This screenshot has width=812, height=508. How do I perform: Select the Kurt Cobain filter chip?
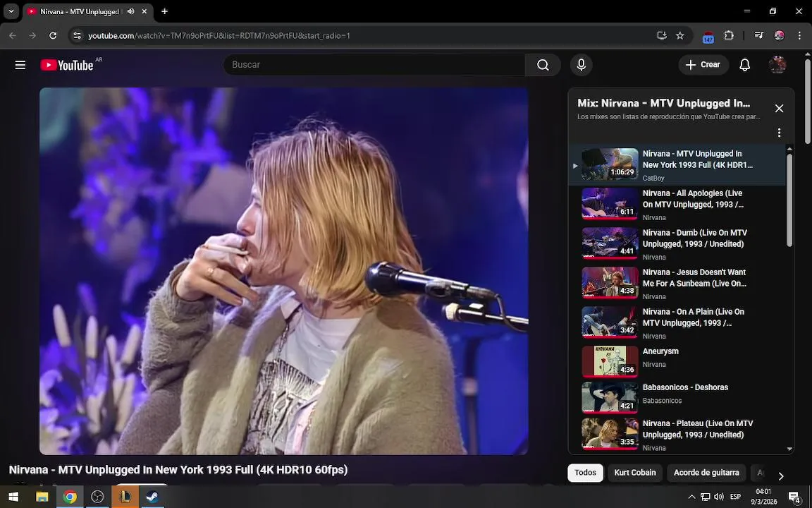pyautogui.click(x=635, y=473)
